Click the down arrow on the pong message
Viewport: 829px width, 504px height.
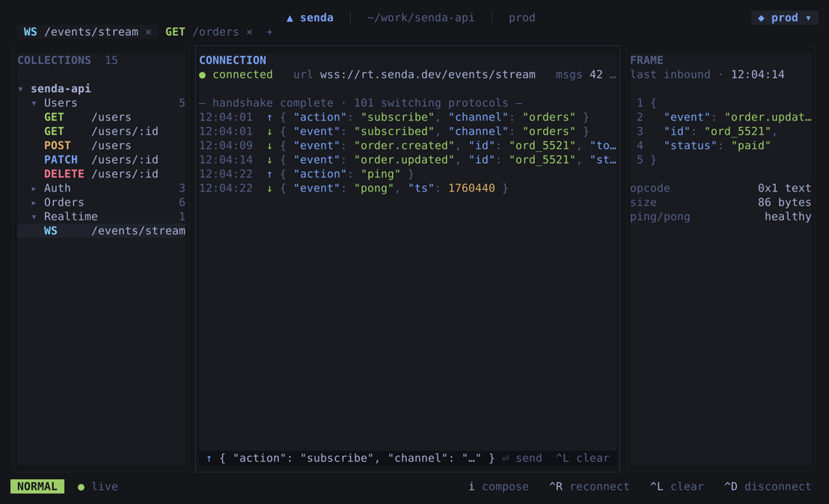tap(269, 188)
